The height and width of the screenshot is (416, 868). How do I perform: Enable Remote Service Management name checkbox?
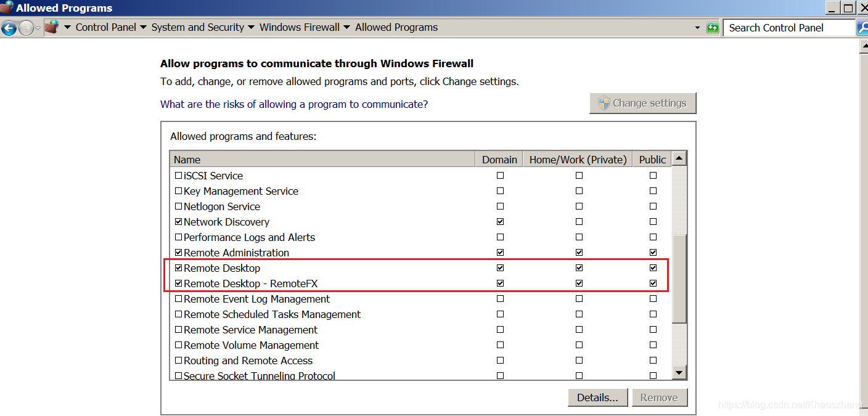point(179,330)
